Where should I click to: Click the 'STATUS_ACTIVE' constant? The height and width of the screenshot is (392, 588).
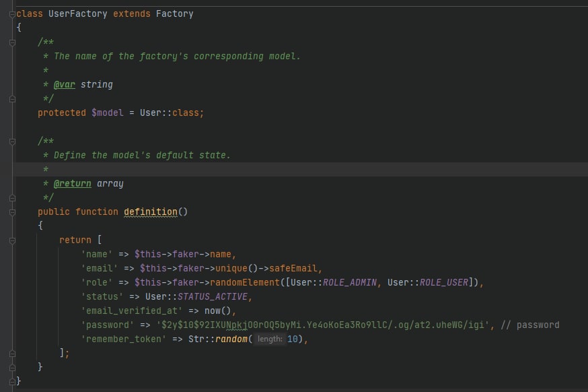coord(212,296)
